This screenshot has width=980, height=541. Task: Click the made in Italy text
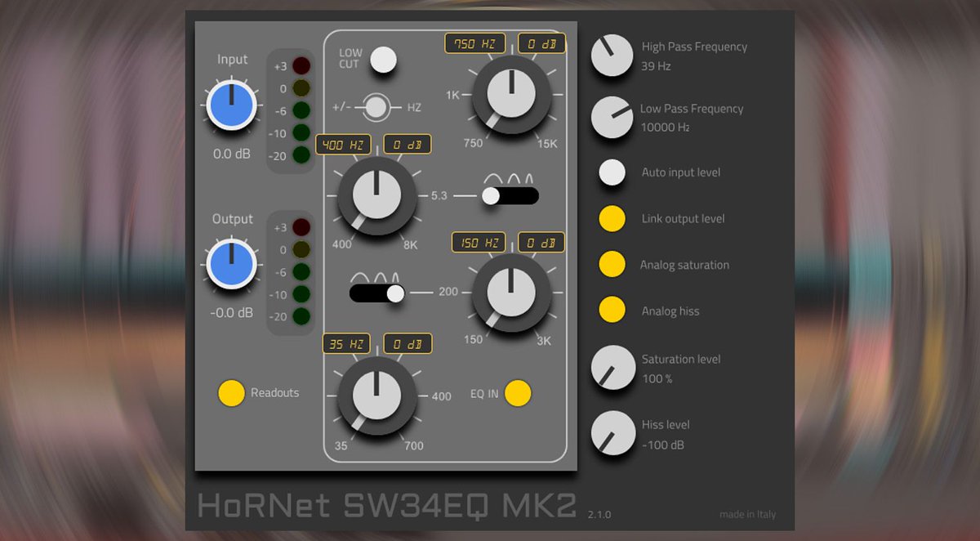(748, 515)
